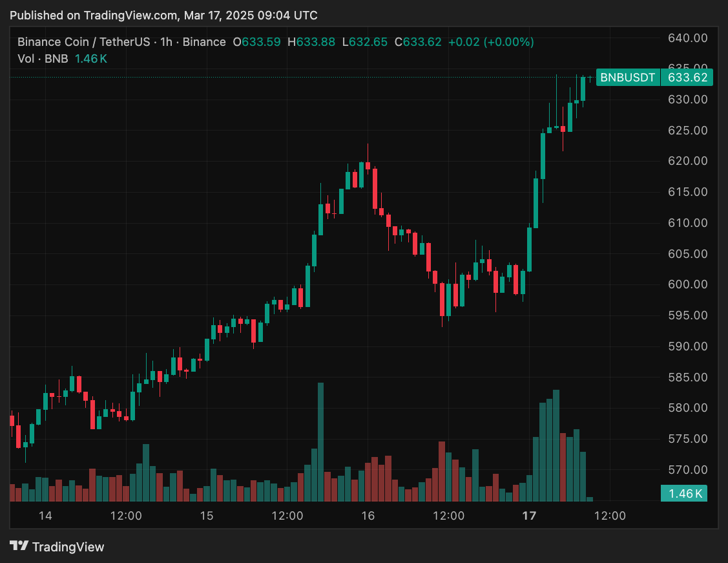Click the tallest volume bar on March 15
This screenshot has height=563, width=728.
tap(321, 441)
